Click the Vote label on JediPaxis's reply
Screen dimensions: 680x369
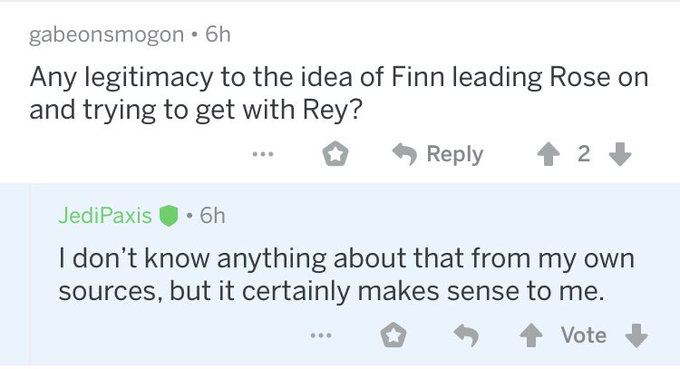583,335
